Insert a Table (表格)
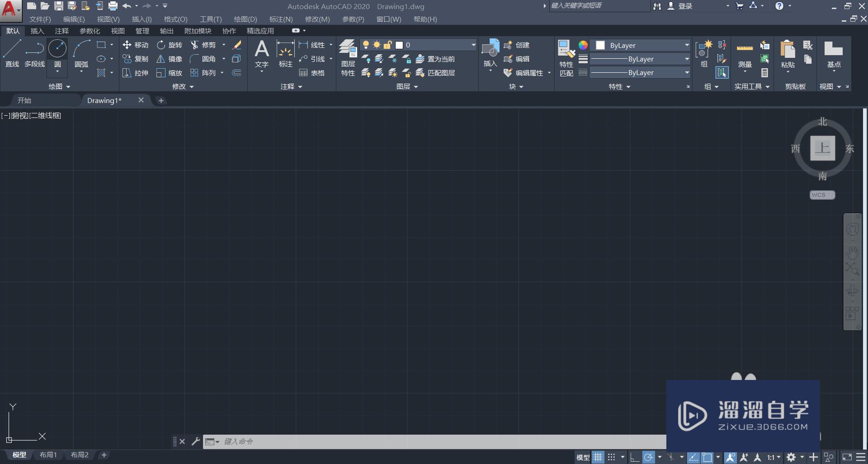The height and width of the screenshot is (464, 868). [312, 73]
